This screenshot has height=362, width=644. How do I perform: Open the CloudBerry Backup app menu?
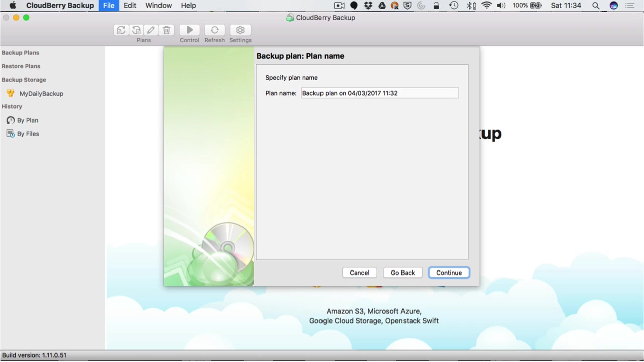click(x=60, y=6)
